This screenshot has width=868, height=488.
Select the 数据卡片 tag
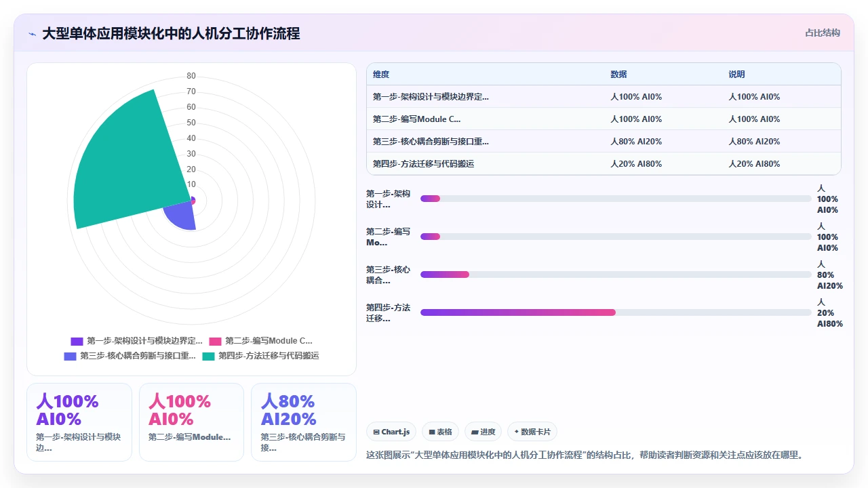[532, 432]
